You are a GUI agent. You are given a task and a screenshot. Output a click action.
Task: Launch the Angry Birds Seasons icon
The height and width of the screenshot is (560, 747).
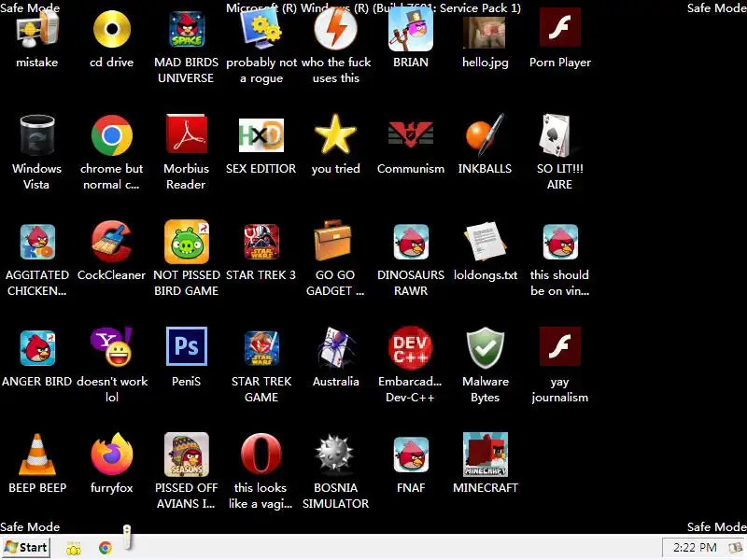(186, 455)
